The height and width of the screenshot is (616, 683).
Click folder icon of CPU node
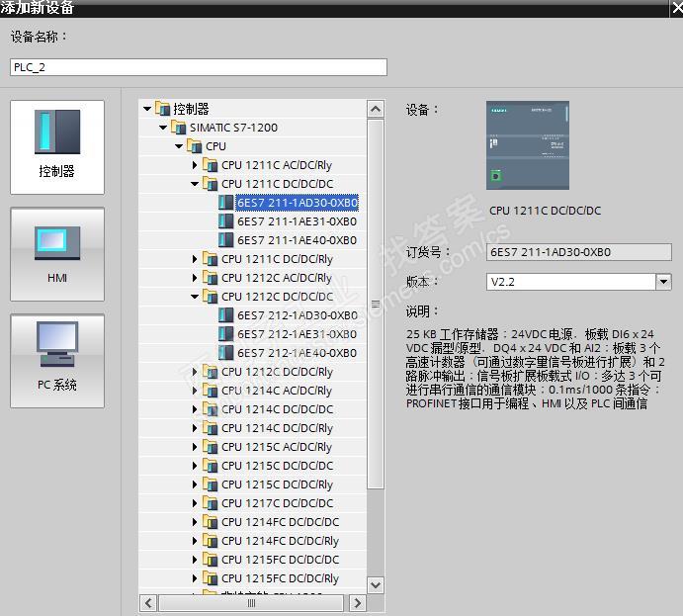coord(194,146)
